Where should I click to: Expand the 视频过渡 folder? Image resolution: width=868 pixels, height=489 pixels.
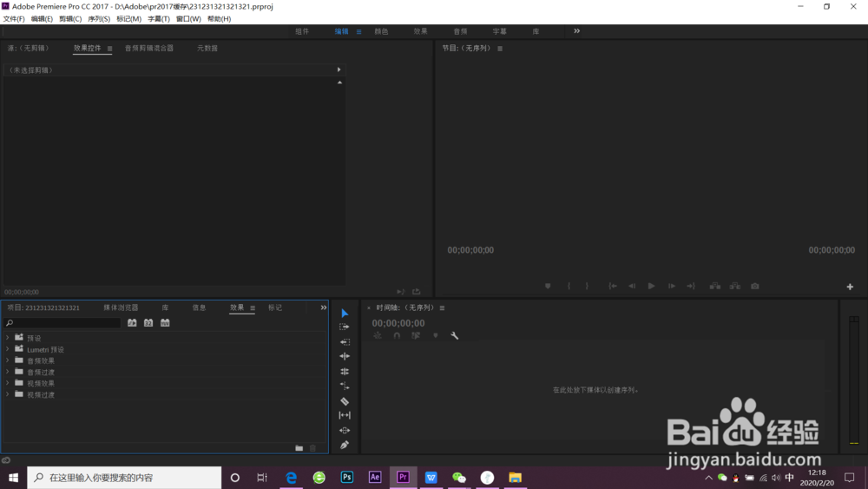tap(7, 394)
